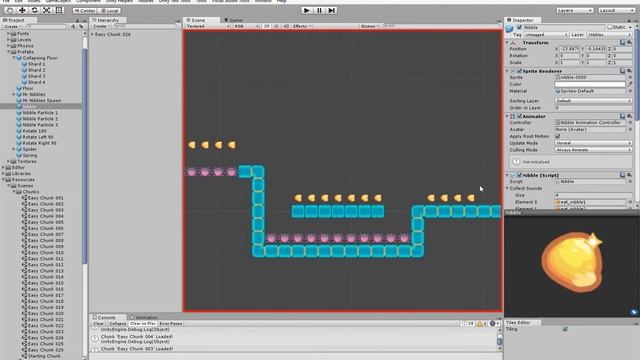Select the Inspector tab
This screenshot has height=360, width=640.
coord(522,20)
